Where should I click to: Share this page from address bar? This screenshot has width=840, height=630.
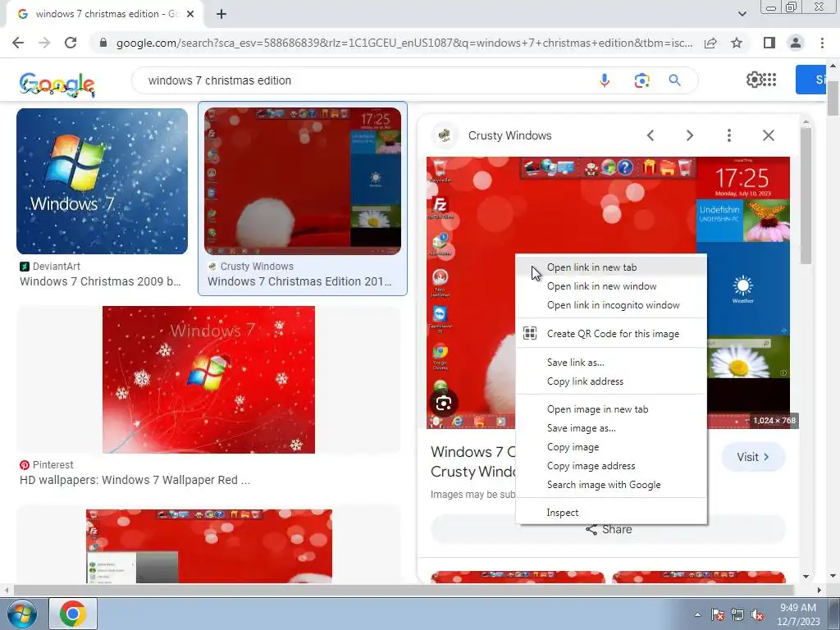(x=710, y=43)
